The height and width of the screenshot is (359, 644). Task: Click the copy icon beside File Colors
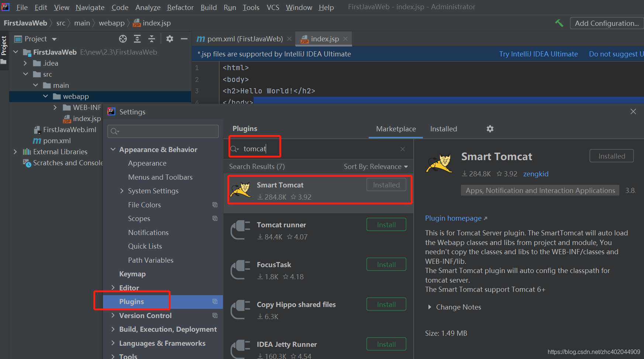point(215,205)
